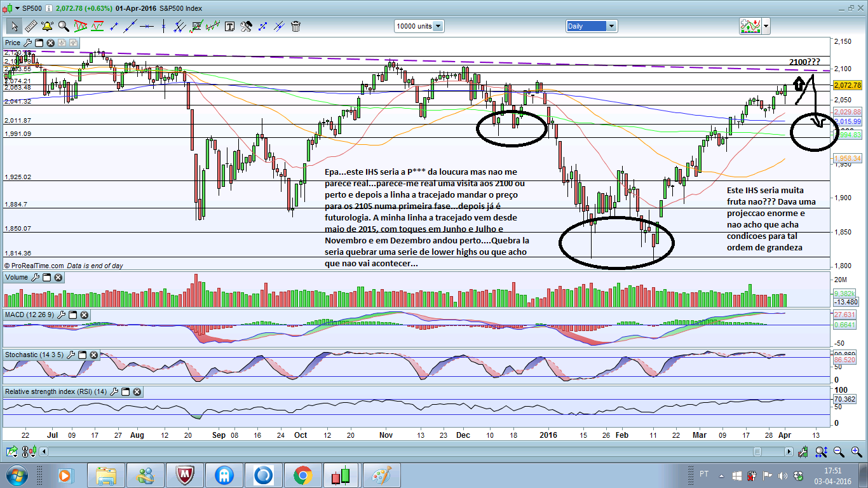This screenshot has height=488, width=868.
Task: Select the regression channel tool
Action: coord(214,26)
